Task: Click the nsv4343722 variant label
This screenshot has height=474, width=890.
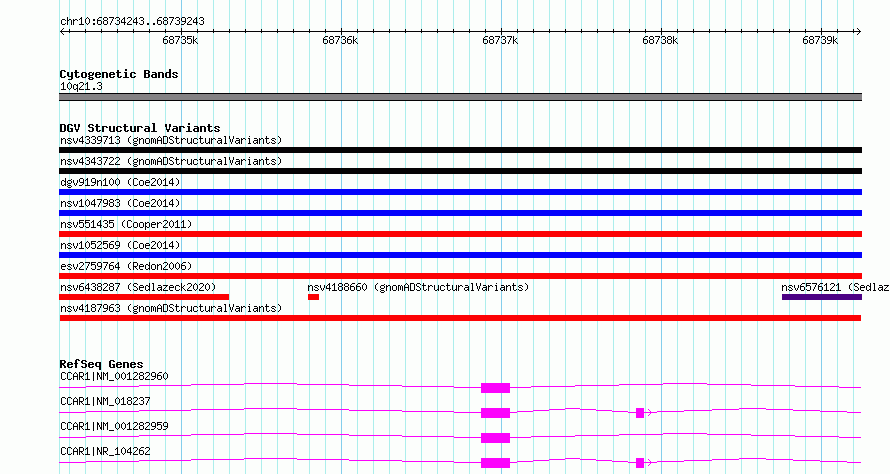Action: coord(171,161)
